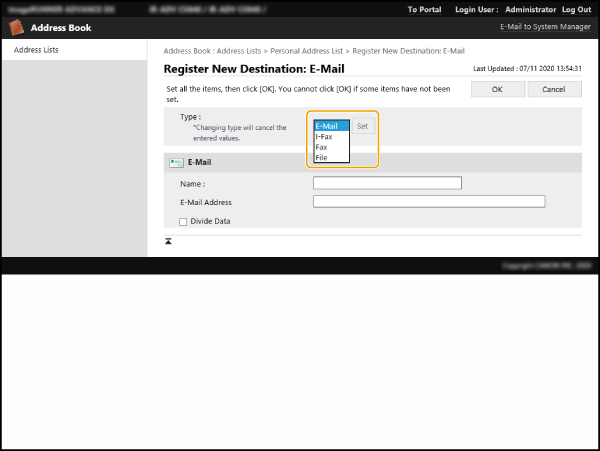
Task: Open E-Mail to System Manager link
Action: click(542, 28)
